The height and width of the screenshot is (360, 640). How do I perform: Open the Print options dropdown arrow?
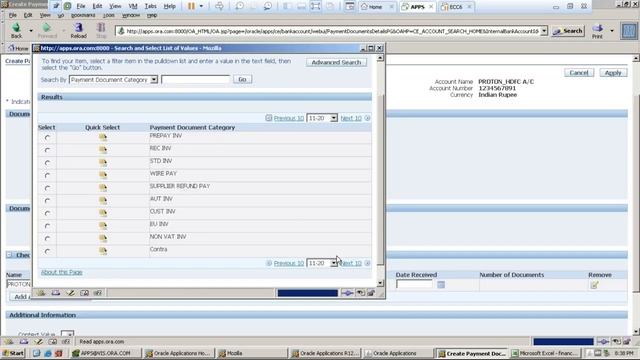[x=612, y=31]
